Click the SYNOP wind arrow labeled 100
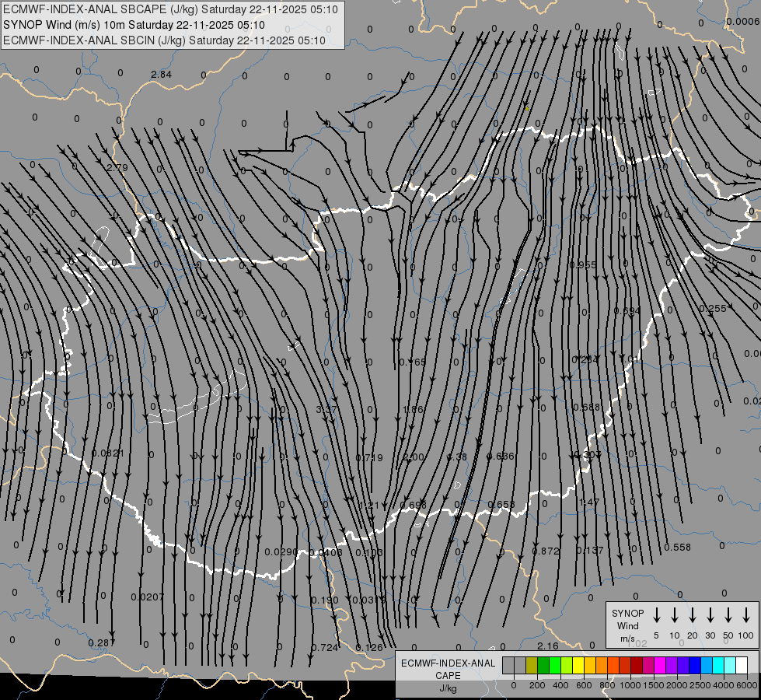The height and width of the screenshot is (700, 761). click(x=746, y=615)
